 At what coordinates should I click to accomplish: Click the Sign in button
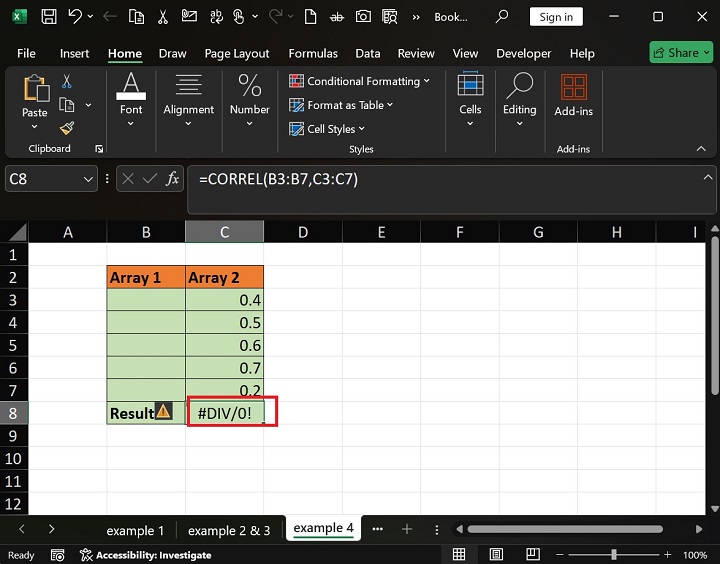[556, 17]
